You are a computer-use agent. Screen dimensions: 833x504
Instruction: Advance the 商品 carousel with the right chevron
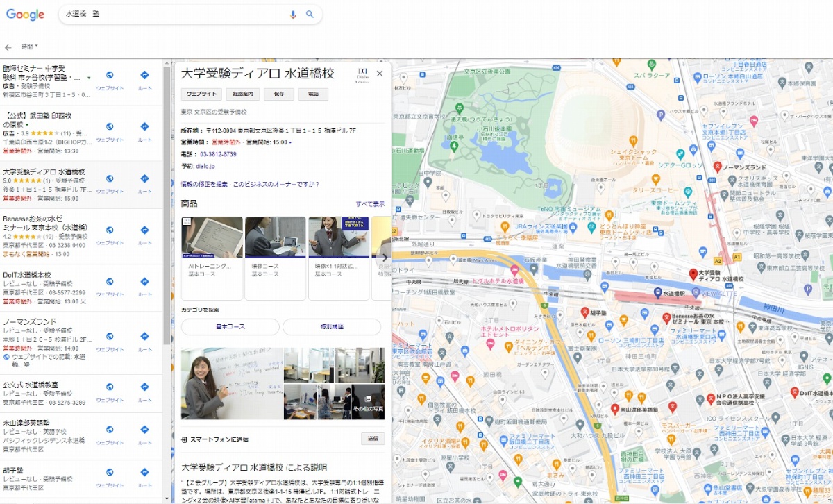tap(385, 258)
